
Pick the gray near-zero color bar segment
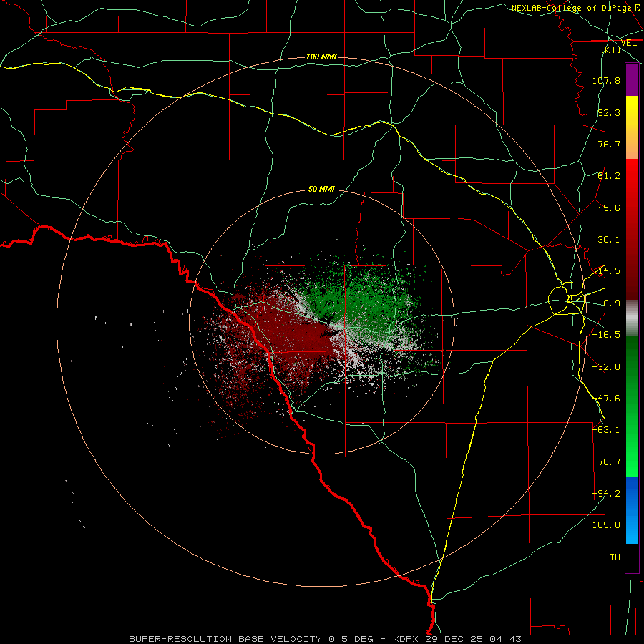[632, 318]
